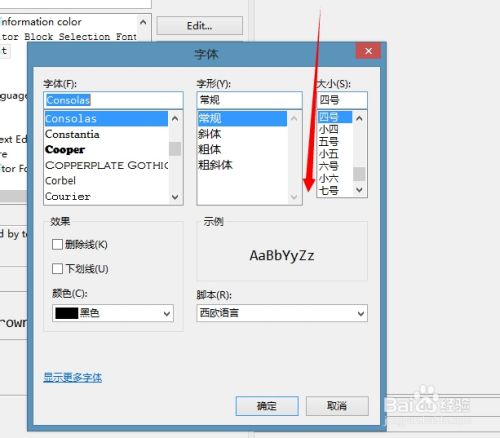Select 小六 font size
Image resolution: width=500 pixels, height=438 pixels.
(x=329, y=178)
